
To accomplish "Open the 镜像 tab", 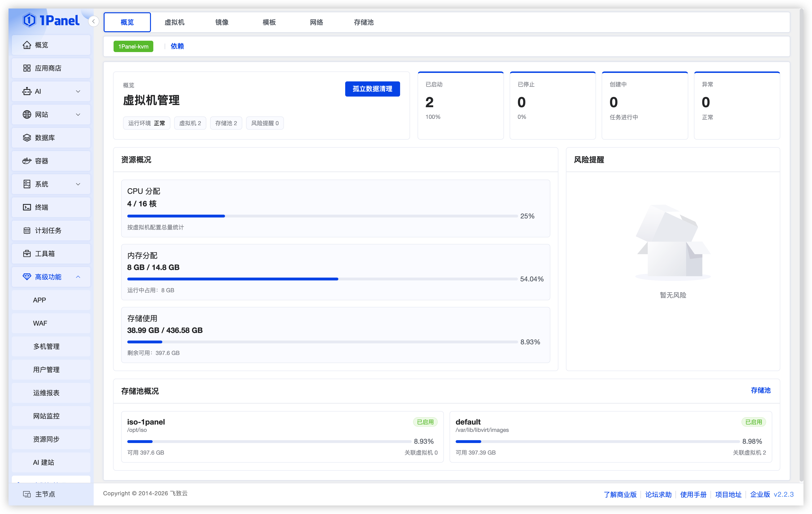I will [222, 22].
